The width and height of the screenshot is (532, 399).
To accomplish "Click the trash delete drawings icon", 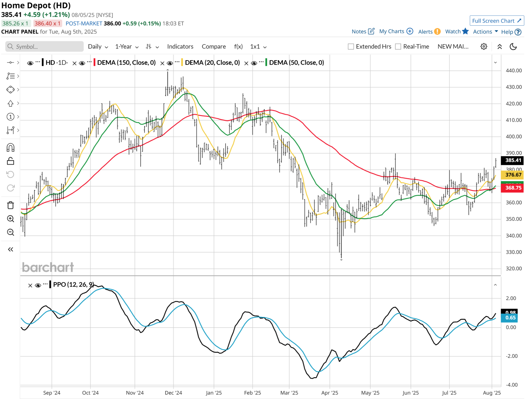I will 10,205.
